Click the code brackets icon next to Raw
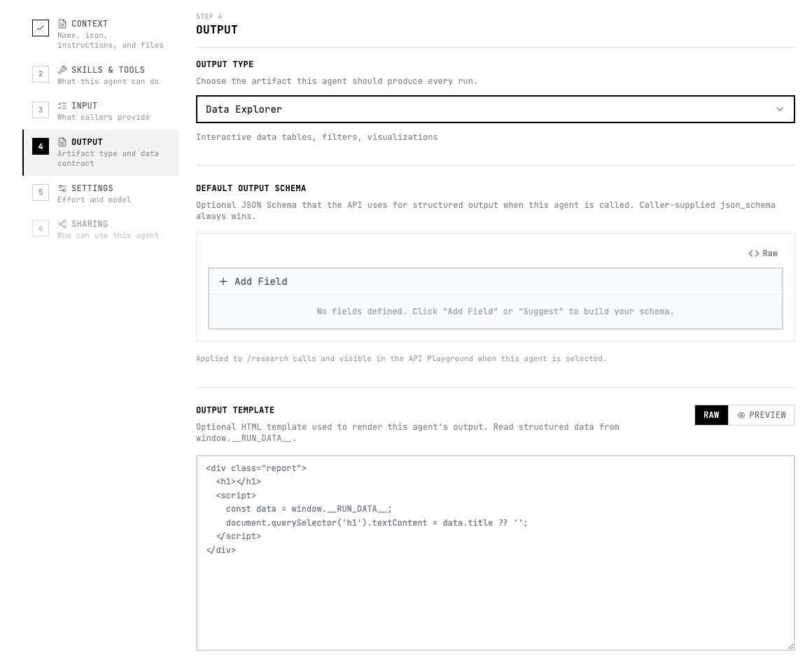The width and height of the screenshot is (812, 665). pos(753,253)
